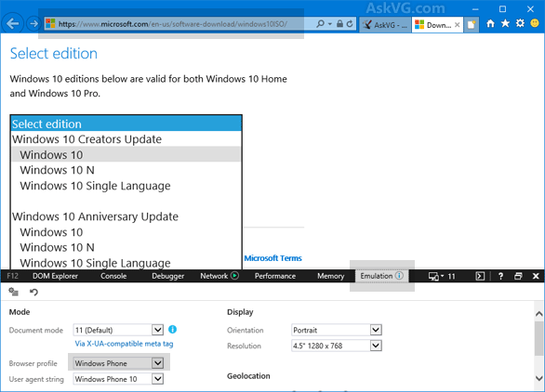Open the Microsoft Terms link
545x392 pixels.
[272, 258]
